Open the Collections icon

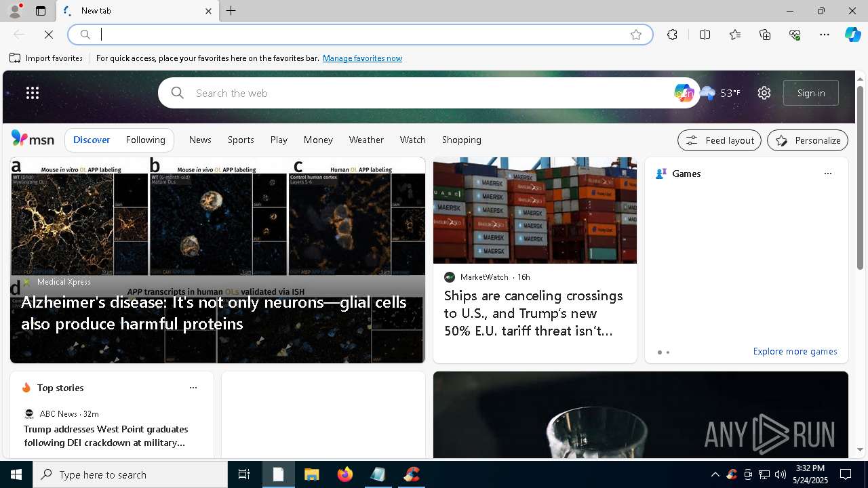pos(765,35)
